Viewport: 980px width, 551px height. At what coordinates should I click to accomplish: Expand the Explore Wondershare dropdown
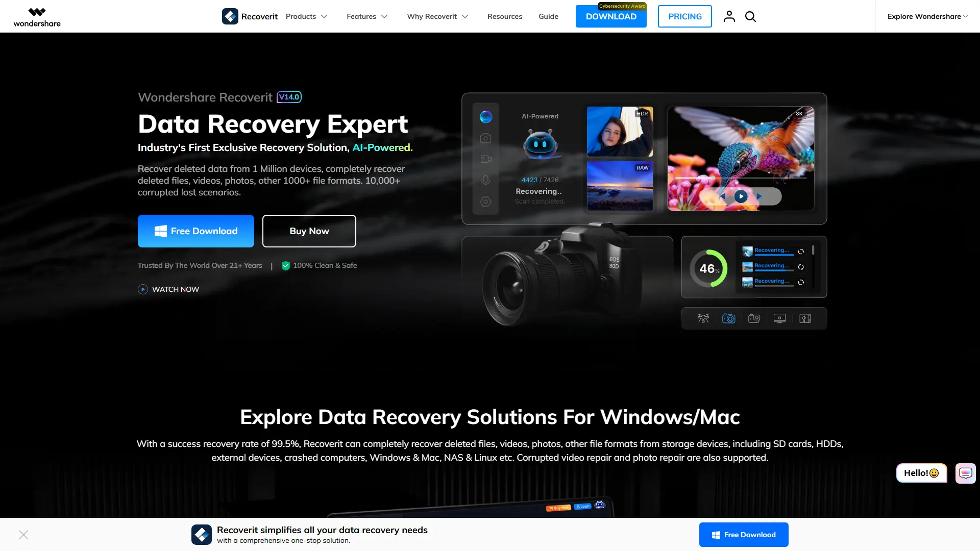927,16
